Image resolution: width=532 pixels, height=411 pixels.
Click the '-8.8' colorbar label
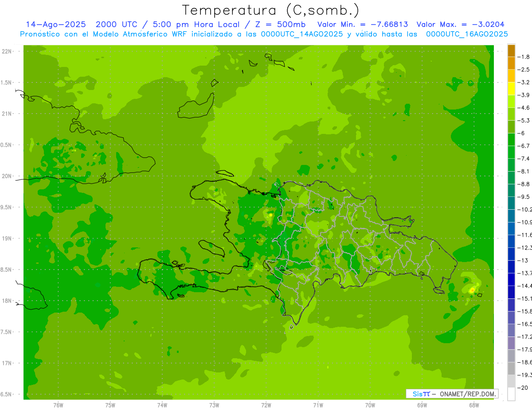pos(524,184)
